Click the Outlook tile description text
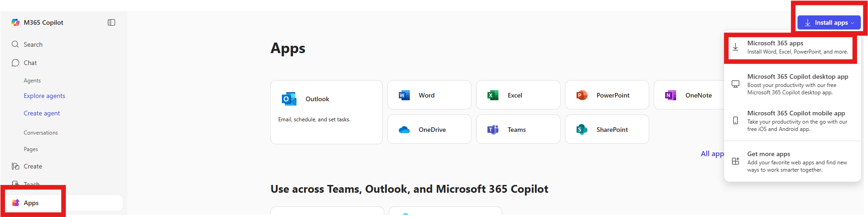Screen dimensions: 868x217 [x=314, y=119]
